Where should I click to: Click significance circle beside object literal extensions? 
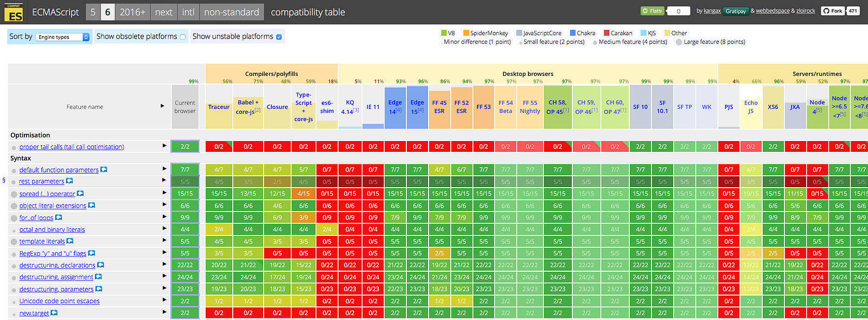[x=14, y=206]
